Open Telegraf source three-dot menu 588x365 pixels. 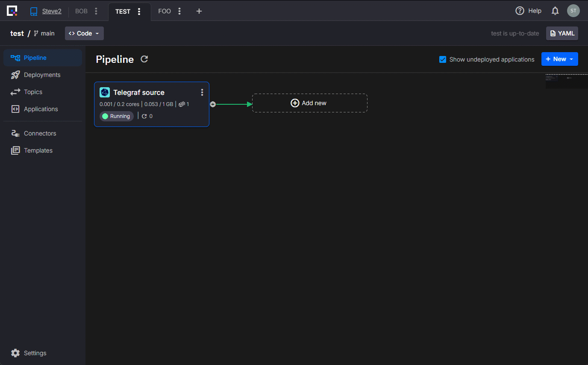click(202, 92)
